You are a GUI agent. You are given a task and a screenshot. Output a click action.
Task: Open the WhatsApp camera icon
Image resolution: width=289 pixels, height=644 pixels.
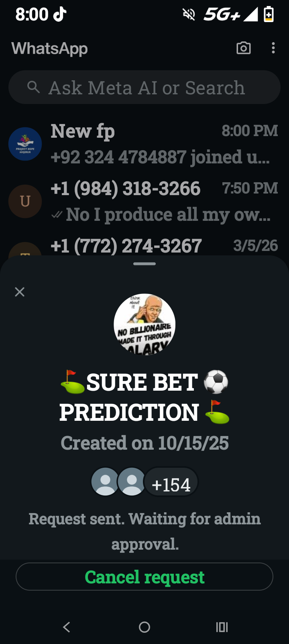click(244, 48)
